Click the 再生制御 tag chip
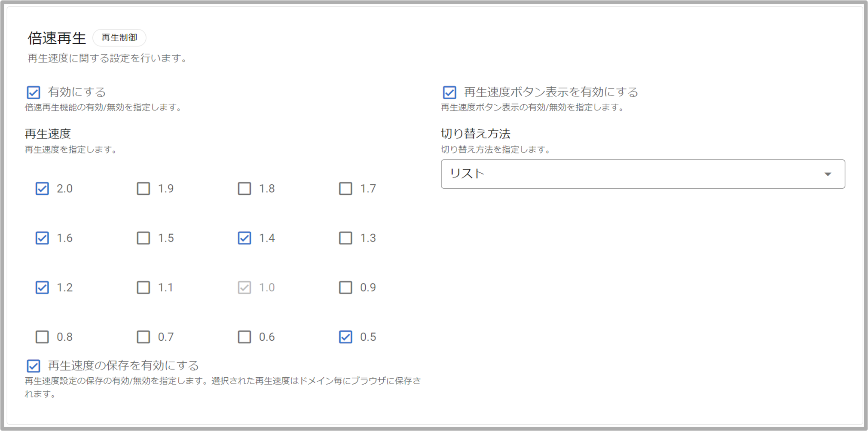Image resolution: width=868 pixels, height=431 pixels. (x=119, y=38)
